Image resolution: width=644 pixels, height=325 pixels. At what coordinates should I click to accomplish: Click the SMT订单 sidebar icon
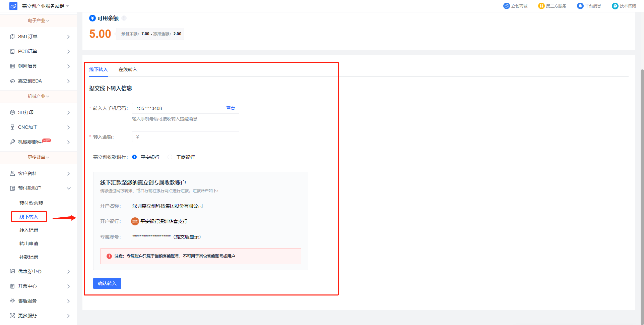(12, 37)
